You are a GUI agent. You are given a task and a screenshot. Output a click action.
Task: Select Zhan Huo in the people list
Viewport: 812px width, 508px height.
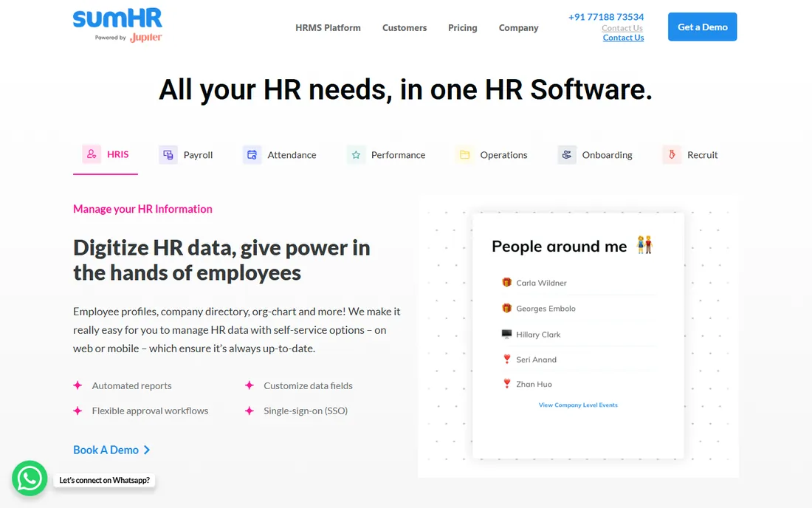[534, 384]
